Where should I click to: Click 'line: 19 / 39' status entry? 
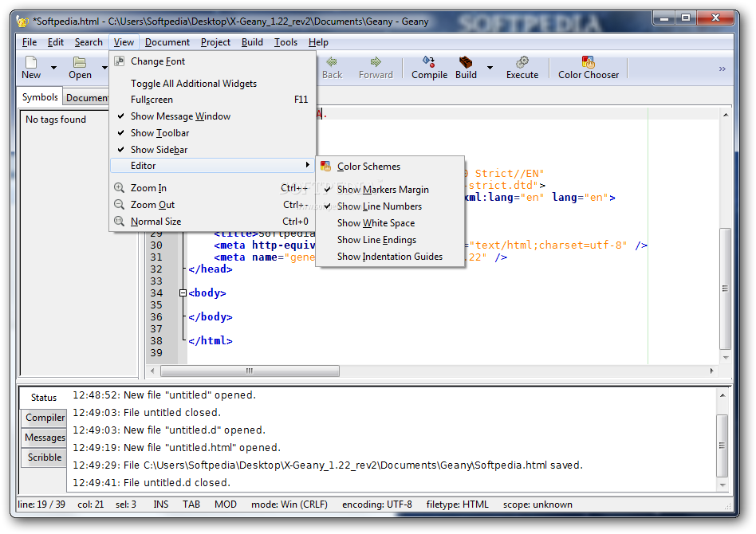click(x=41, y=505)
